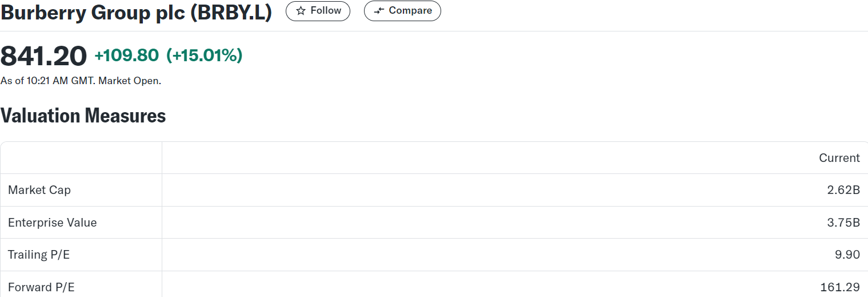Click the 9.90 trailing P/E value

(x=847, y=255)
